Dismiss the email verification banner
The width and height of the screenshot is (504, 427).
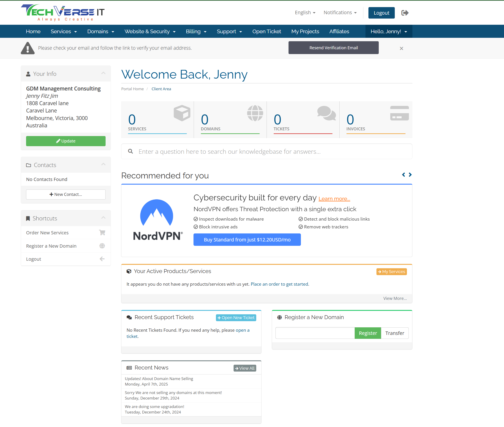click(401, 48)
